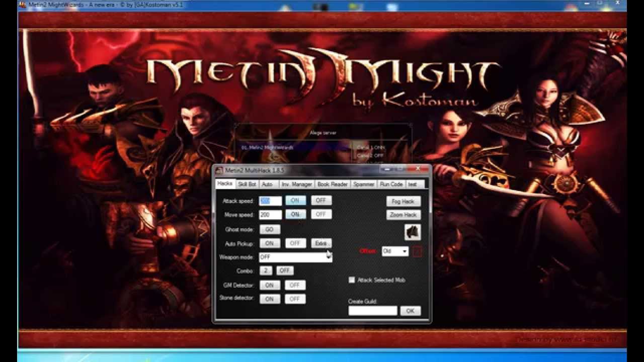644x362 pixels.
Task: Click the Zoom Hack button
Action: click(x=404, y=215)
